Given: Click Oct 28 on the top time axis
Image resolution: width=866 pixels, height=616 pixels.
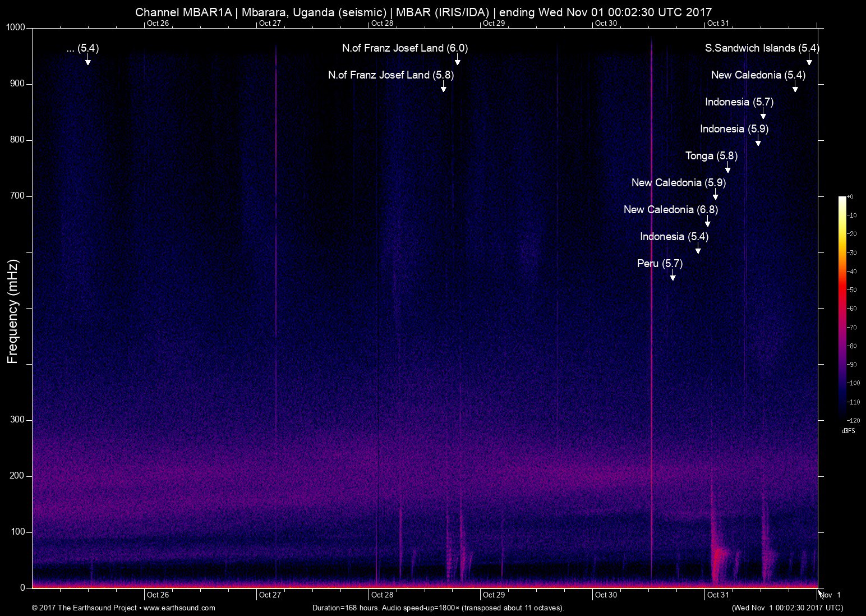Looking at the screenshot, I should [382, 24].
